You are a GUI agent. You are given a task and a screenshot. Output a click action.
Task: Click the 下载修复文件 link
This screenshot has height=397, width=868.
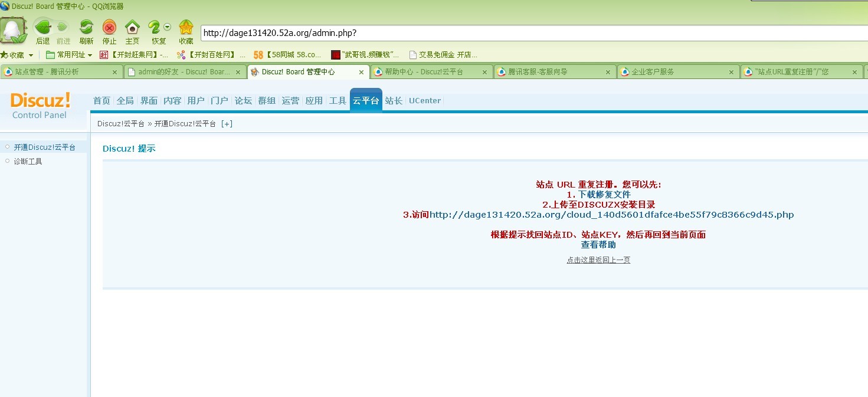(604, 195)
